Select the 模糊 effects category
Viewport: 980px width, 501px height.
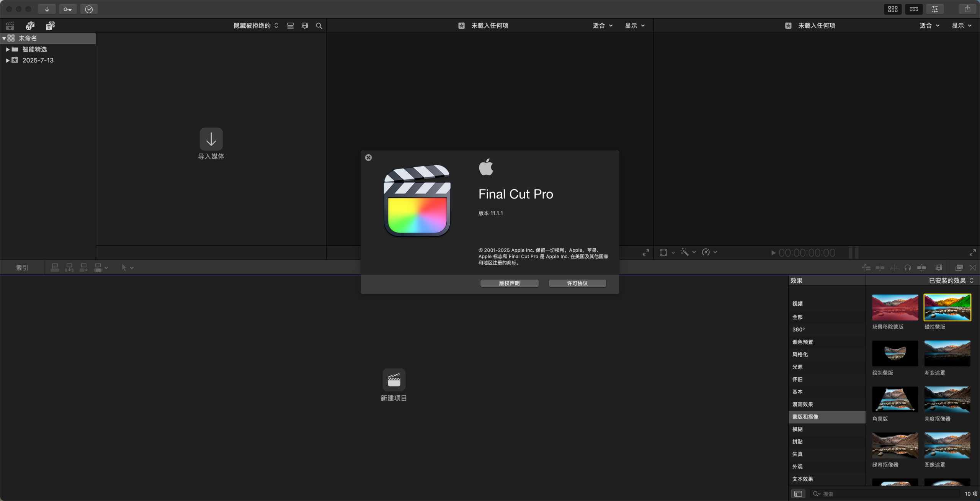(x=797, y=429)
